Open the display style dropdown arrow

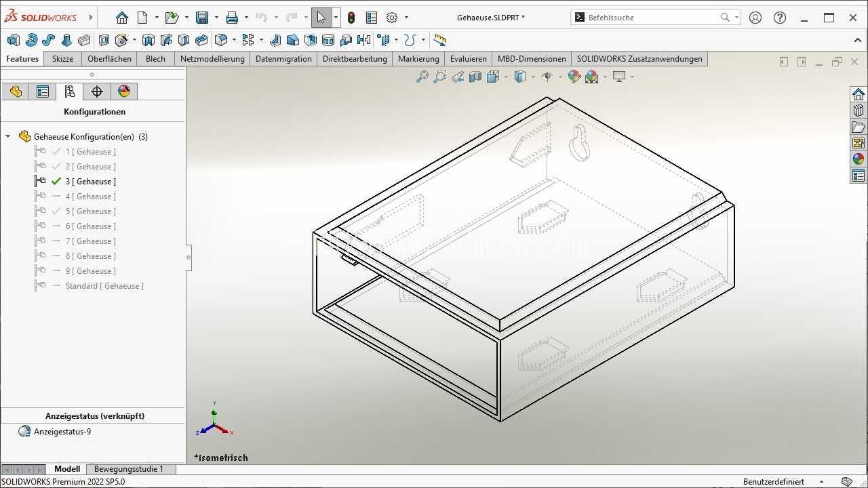(x=533, y=77)
